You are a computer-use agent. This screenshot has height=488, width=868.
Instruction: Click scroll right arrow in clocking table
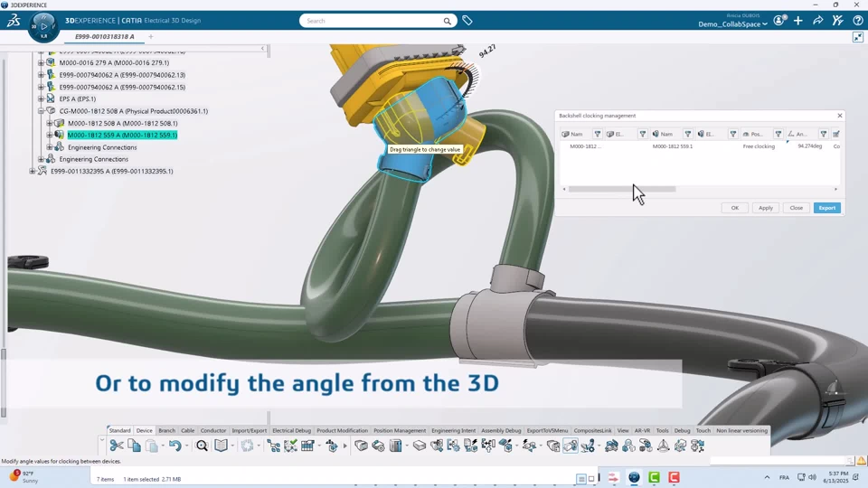point(835,189)
